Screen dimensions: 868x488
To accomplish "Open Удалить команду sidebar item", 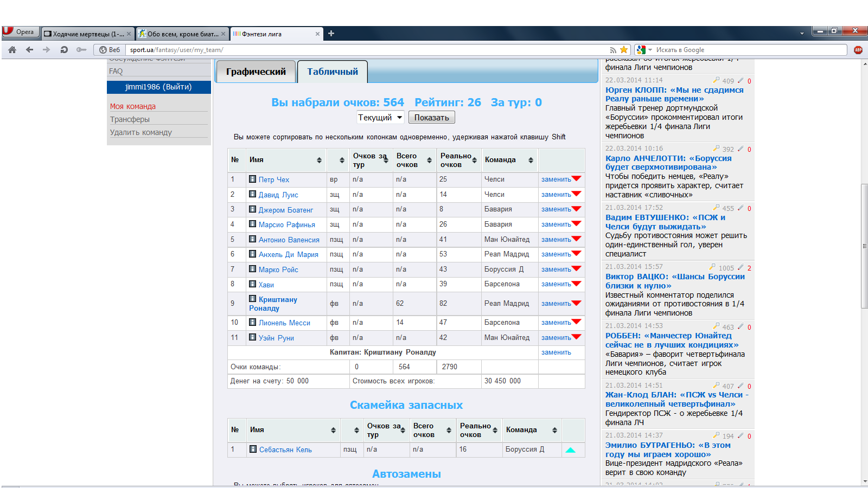I will (141, 132).
